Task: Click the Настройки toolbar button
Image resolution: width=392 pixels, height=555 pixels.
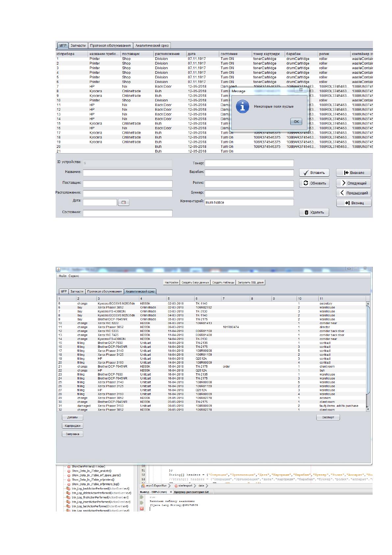Action: (x=171, y=282)
